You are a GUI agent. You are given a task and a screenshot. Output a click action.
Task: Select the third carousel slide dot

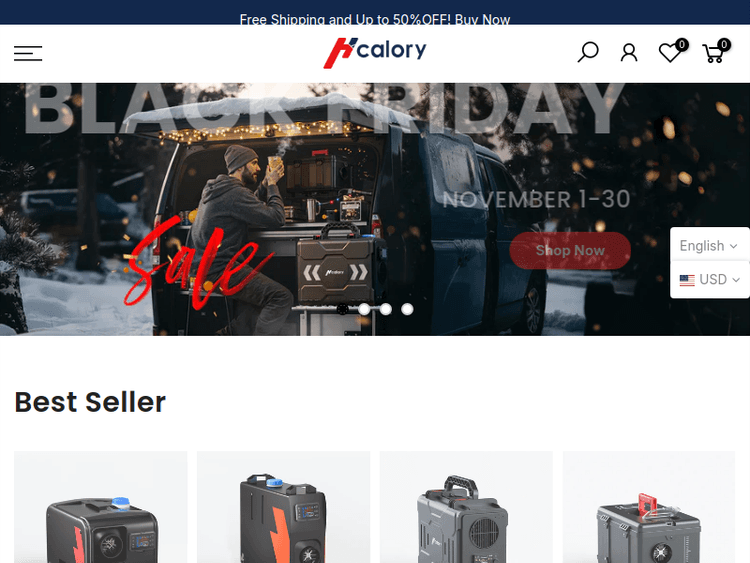(386, 309)
